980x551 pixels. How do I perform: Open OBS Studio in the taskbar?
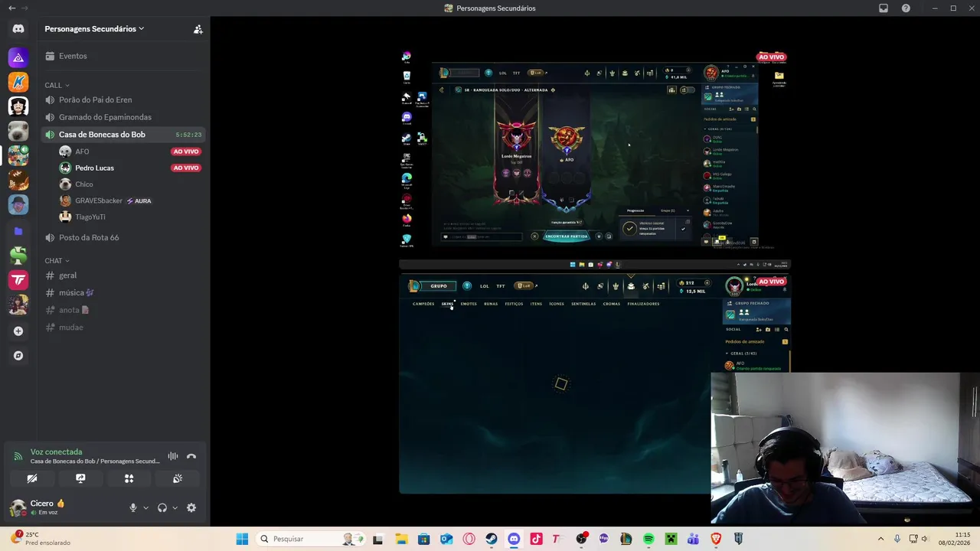point(581,539)
